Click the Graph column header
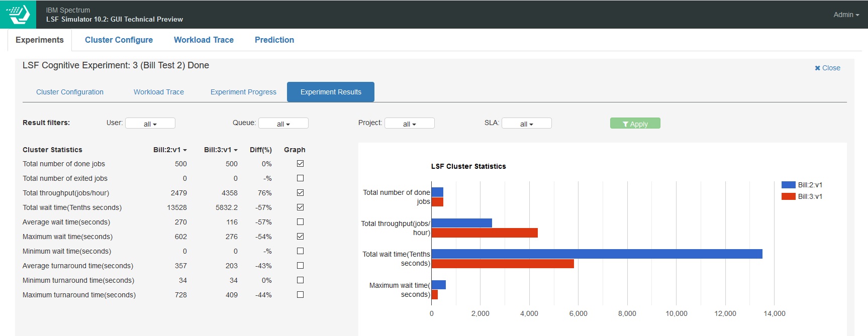This screenshot has height=336, width=868. pos(295,150)
